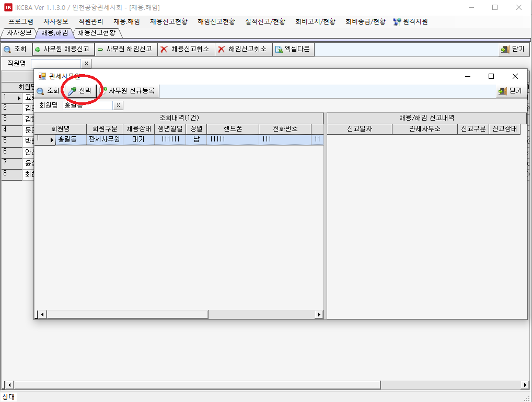Switch to the 자사정보 tab
This screenshot has width=532, height=402.
point(19,32)
